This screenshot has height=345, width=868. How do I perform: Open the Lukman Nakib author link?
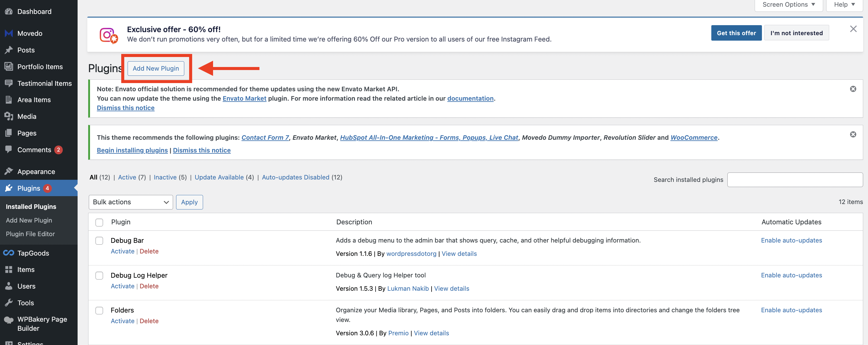(408, 288)
